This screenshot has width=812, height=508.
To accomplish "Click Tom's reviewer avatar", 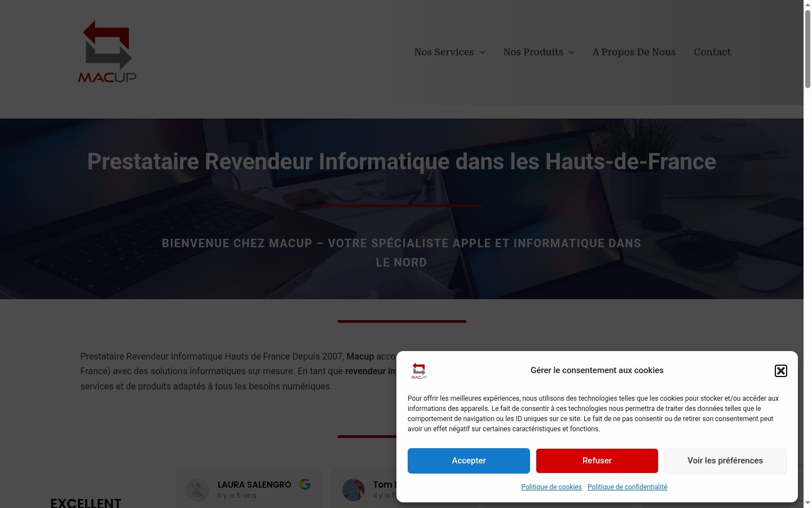I will (354, 490).
